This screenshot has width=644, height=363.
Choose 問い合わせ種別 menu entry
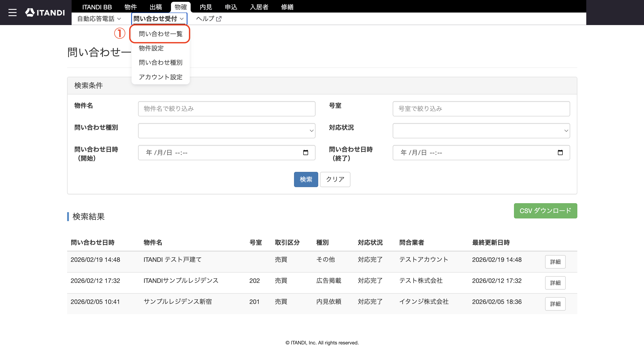(x=160, y=62)
